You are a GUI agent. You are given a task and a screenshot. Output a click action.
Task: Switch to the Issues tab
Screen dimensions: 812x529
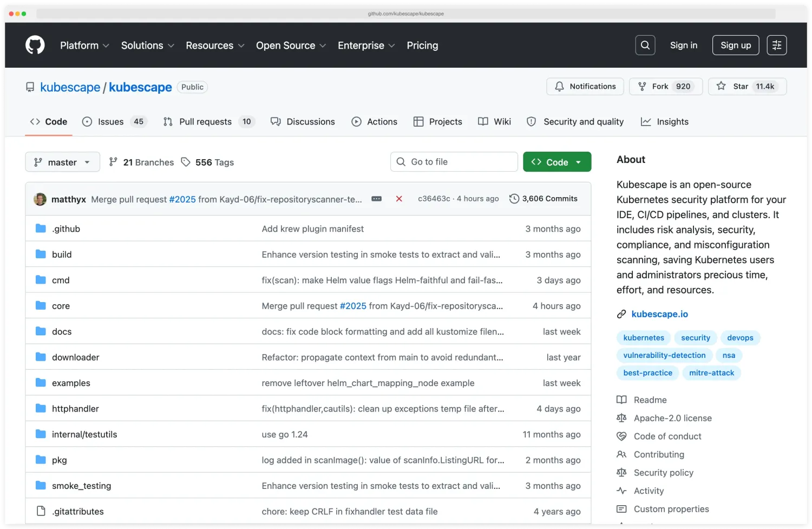pos(114,122)
